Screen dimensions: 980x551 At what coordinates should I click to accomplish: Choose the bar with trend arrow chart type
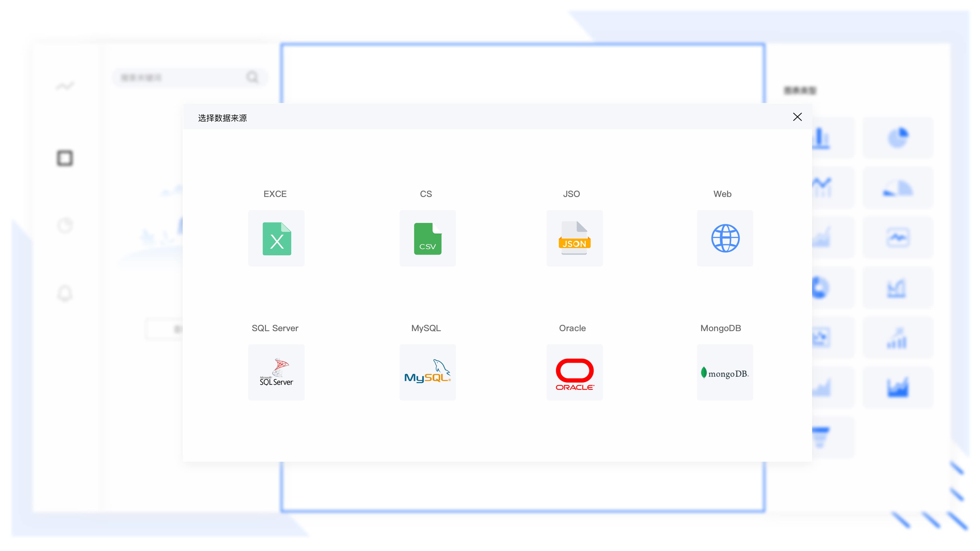[898, 338]
